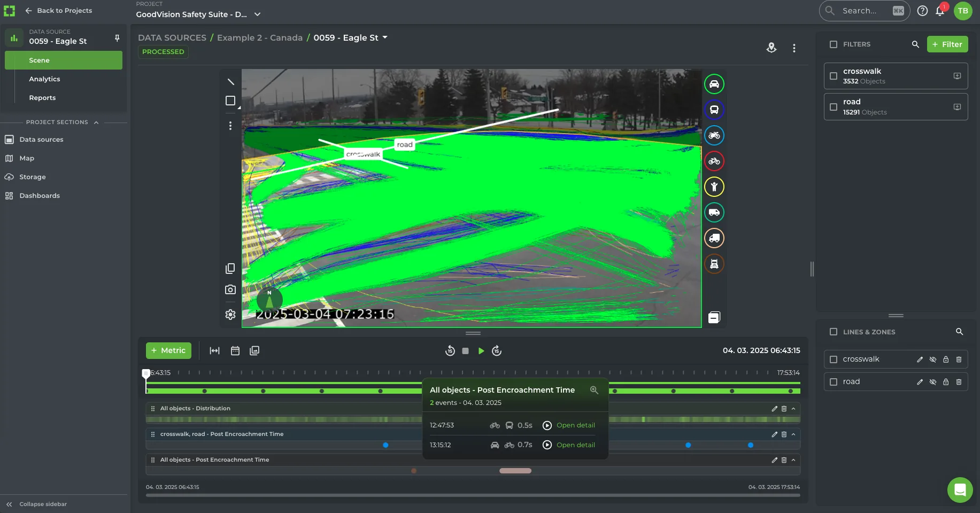Open the timeline calendar picker

[x=235, y=350]
